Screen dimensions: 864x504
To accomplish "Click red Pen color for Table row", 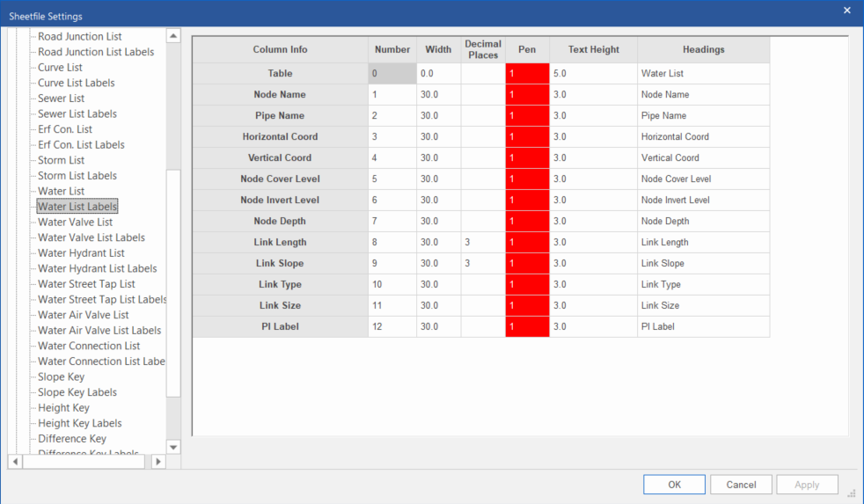I will 527,74.
